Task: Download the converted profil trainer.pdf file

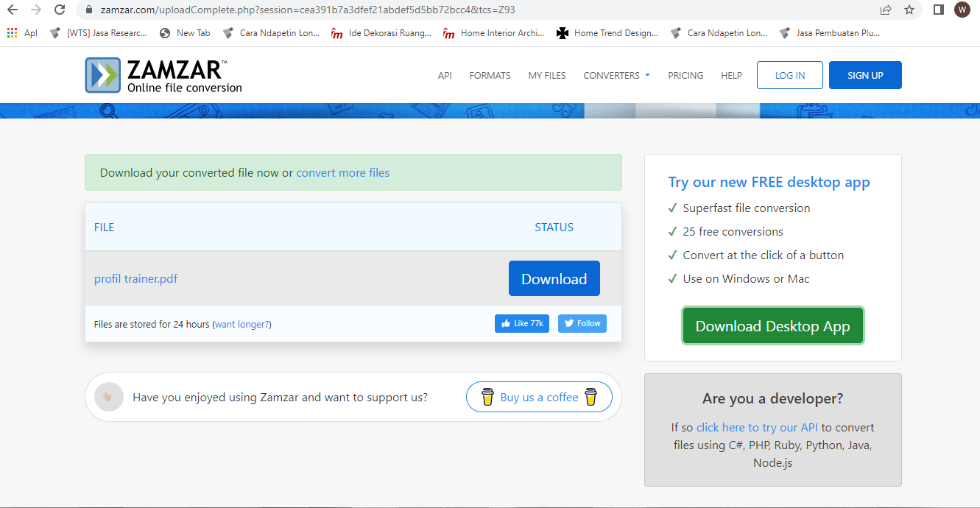Action: click(554, 278)
